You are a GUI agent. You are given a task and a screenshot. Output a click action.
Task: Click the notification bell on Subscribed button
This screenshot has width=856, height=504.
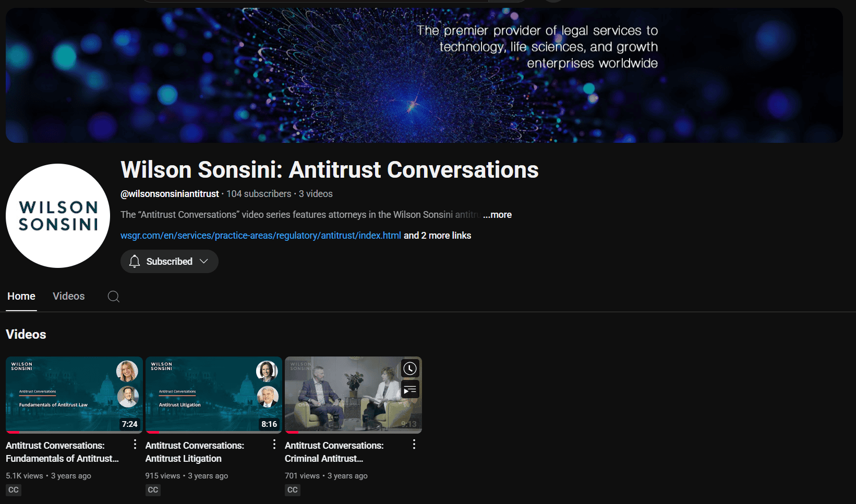135,262
